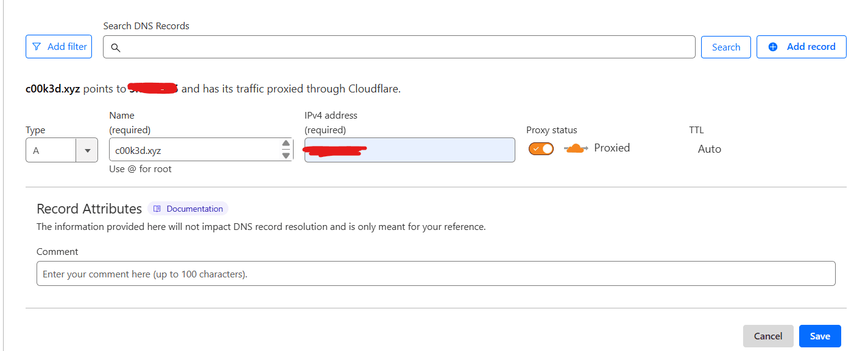
Task: Expand the Type dropdown arrow
Action: [87, 150]
